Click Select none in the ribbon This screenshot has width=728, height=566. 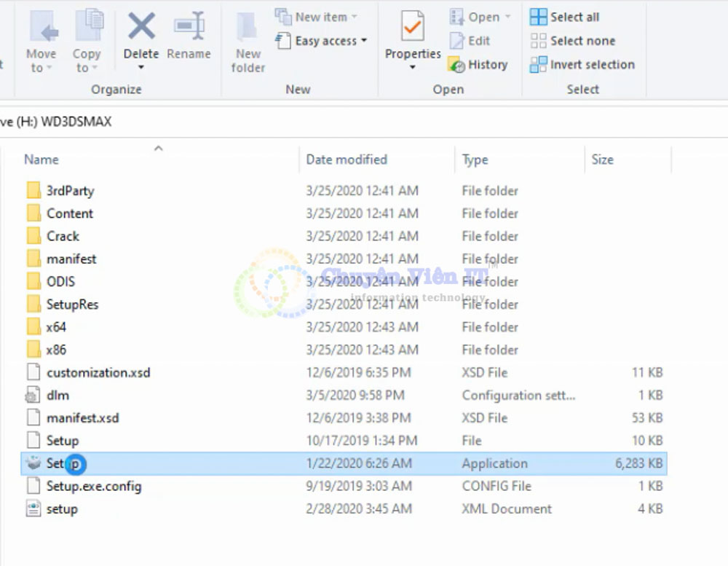572,41
